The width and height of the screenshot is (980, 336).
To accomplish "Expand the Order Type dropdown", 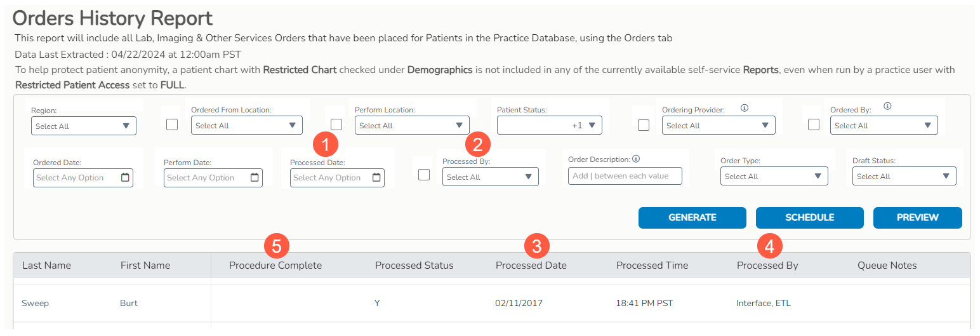I will coord(774,177).
